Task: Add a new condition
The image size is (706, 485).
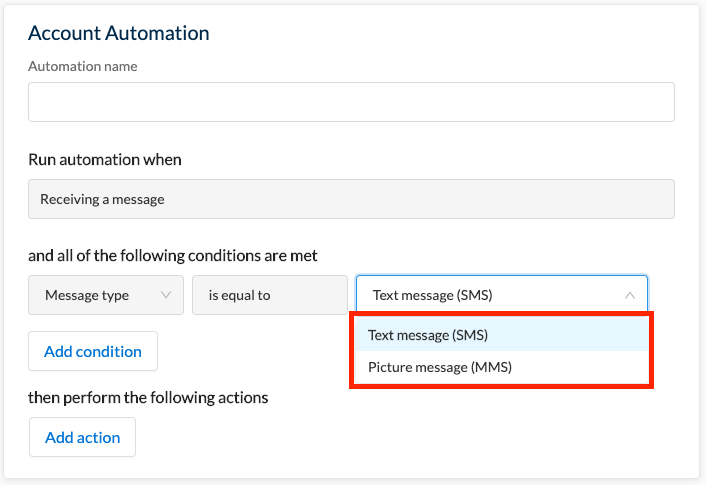Action: 93,351
